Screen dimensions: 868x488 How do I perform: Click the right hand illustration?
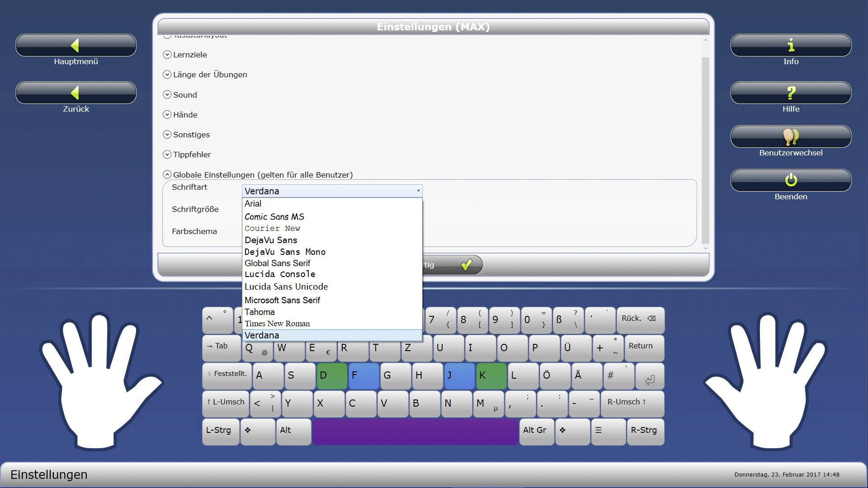(766, 382)
